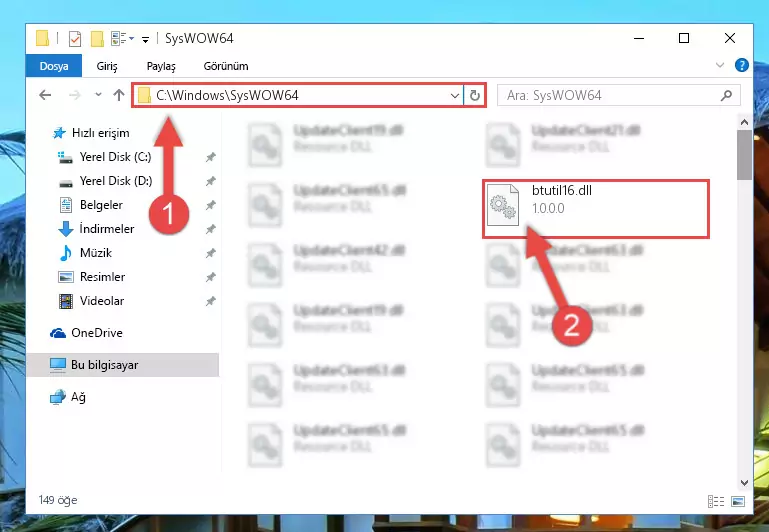
Task: Go forward with the right arrow
Action: [x=75, y=95]
